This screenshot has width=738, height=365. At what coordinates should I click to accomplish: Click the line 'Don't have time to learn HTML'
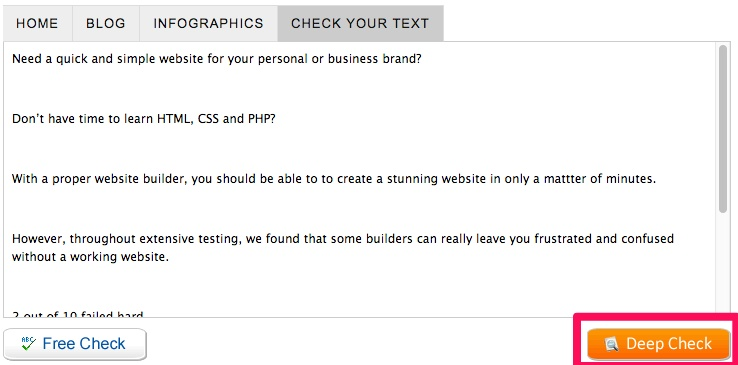[x=144, y=119]
